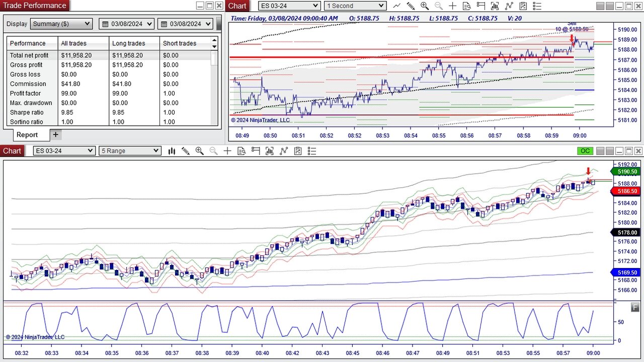Open Data Series icon in top chart toolbar
The image size is (644, 362).
495,6
